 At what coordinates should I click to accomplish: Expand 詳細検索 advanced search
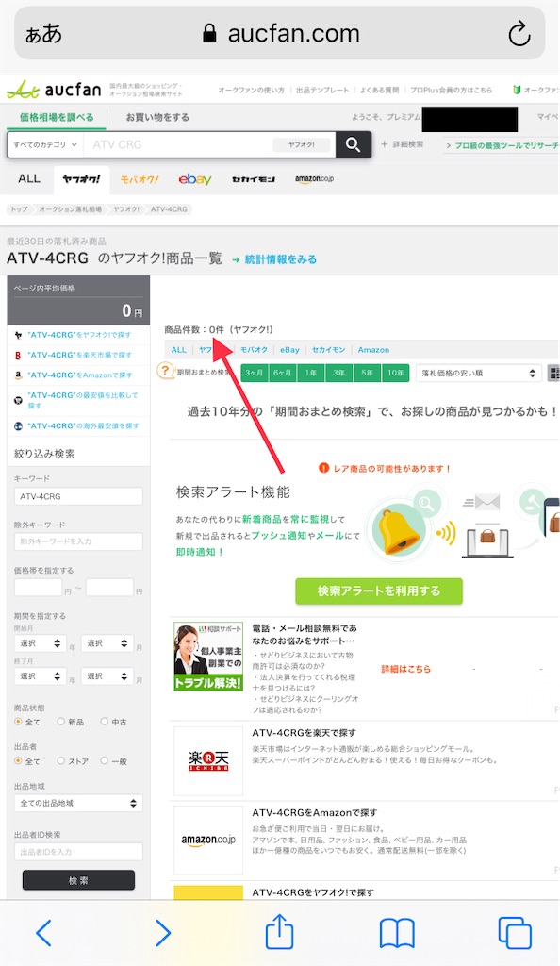[x=403, y=144]
